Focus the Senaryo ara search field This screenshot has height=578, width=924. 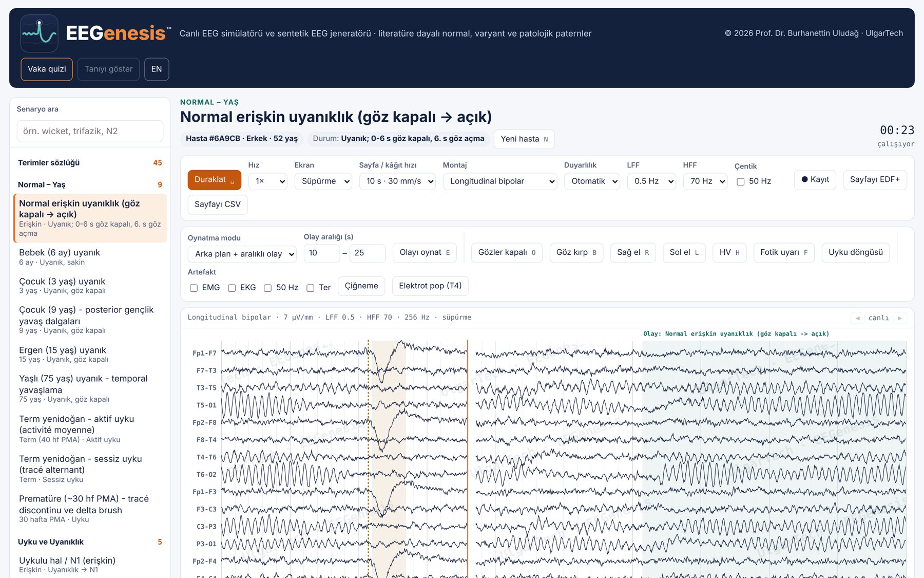90,132
